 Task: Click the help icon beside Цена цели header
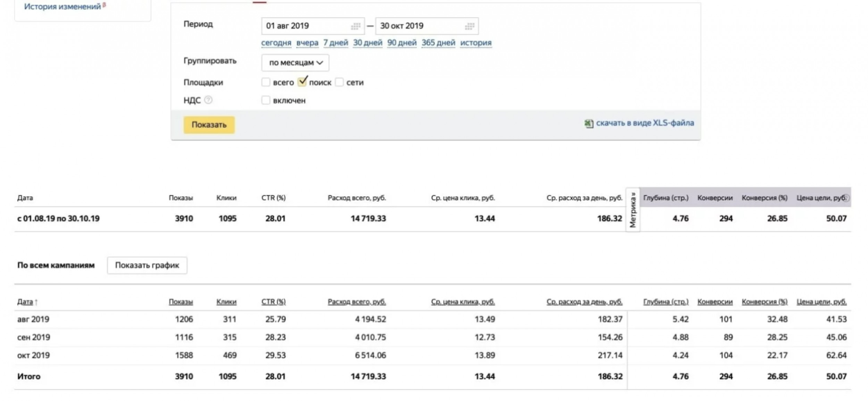pyautogui.click(x=846, y=198)
